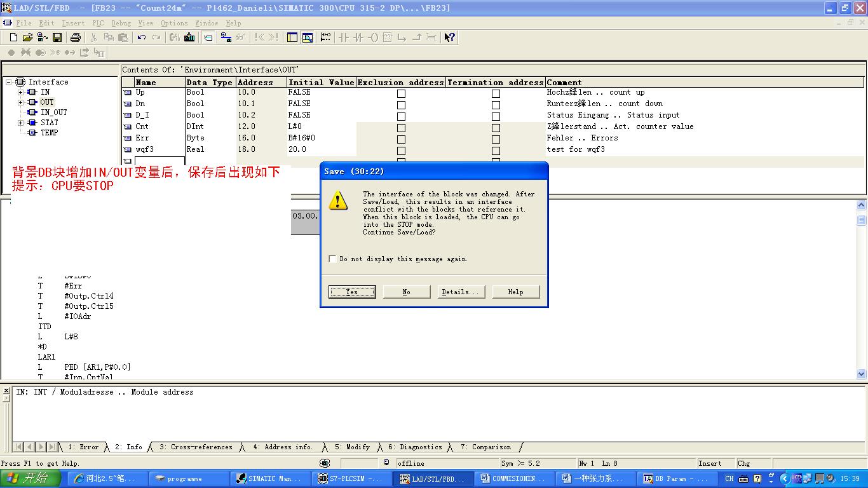
Task: Open the Debug menu
Action: click(x=121, y=23)
